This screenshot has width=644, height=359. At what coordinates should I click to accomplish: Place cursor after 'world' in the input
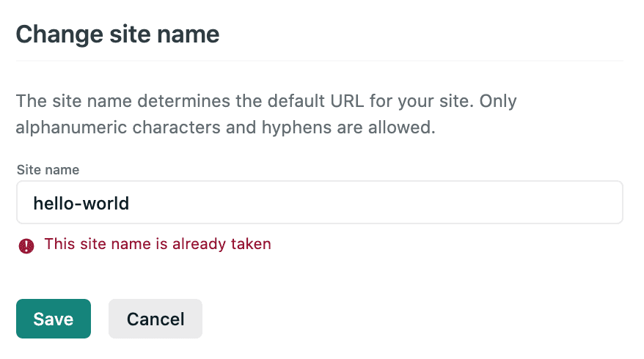click(131, 203)
